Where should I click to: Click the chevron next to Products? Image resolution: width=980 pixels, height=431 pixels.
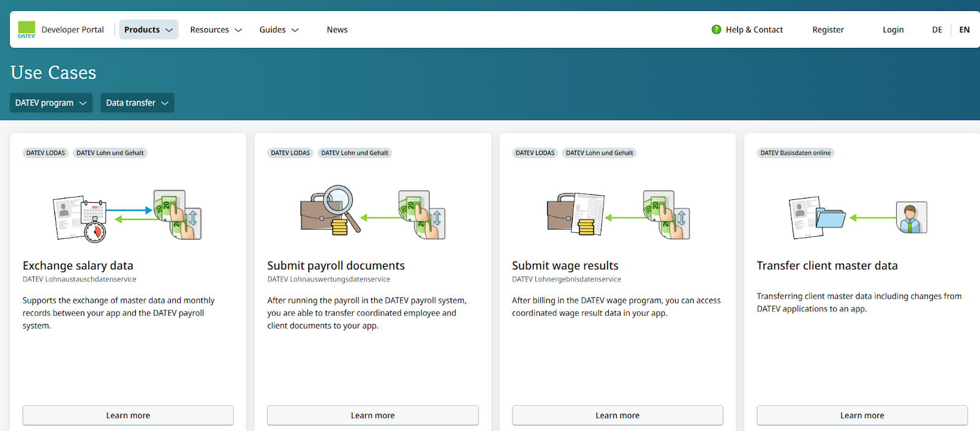169,30
